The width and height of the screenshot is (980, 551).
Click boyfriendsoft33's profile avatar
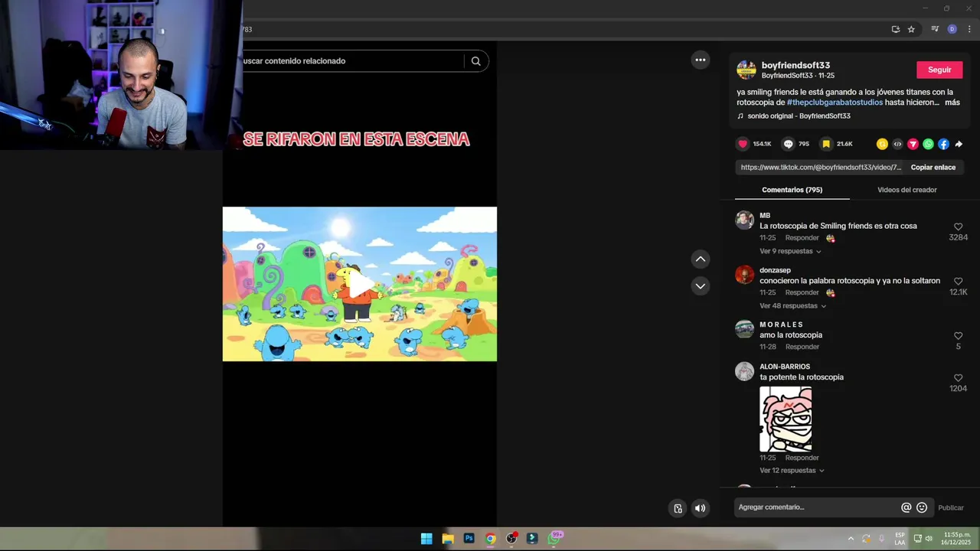point(746,70)
